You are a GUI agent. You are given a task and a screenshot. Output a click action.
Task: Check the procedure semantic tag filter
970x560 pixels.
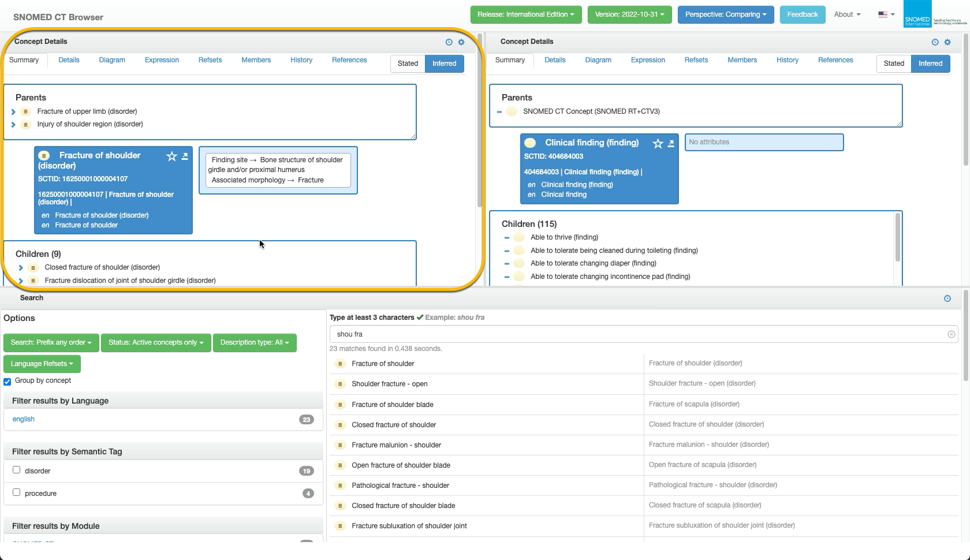(16, 492)
